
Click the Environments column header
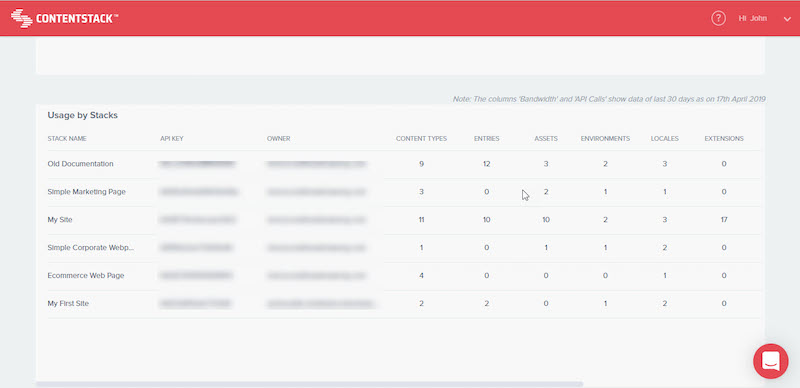click(x=605, y=138)
